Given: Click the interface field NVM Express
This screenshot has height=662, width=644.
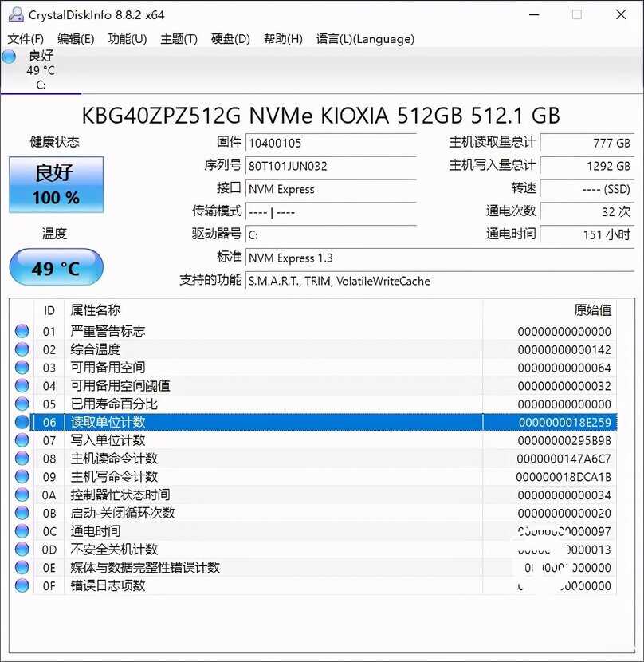Looking at the screenshot, I should tap(332, 189).
